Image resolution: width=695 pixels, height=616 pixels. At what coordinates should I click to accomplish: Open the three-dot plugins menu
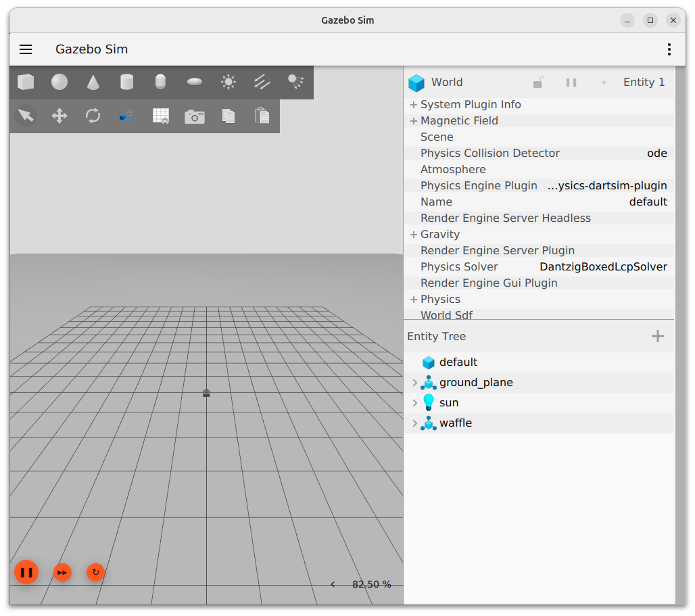pos(669,49)
